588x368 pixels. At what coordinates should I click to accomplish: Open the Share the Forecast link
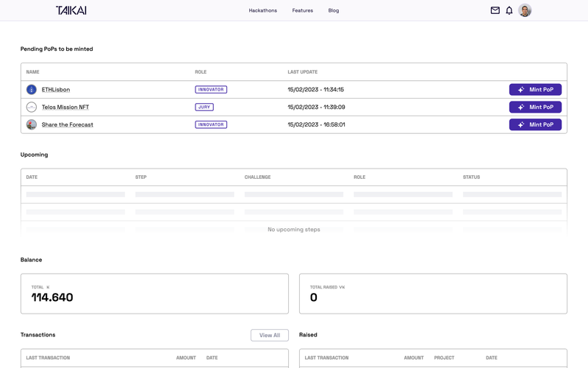click(68, 125)
